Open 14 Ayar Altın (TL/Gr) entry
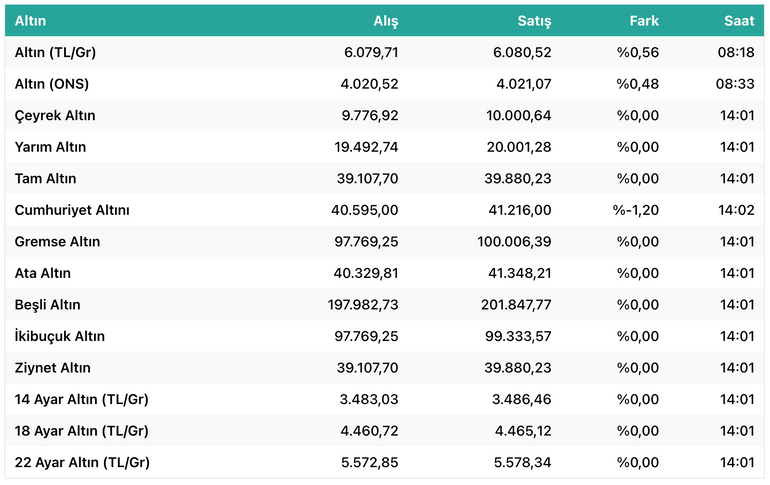Viewport: 770px width, 485px height. point(82,399)
